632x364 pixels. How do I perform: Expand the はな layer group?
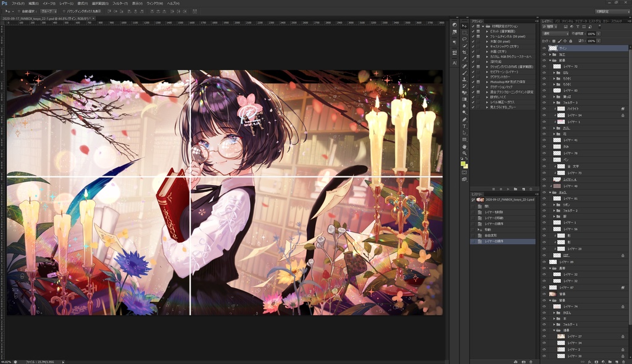(x=554, y=73)
